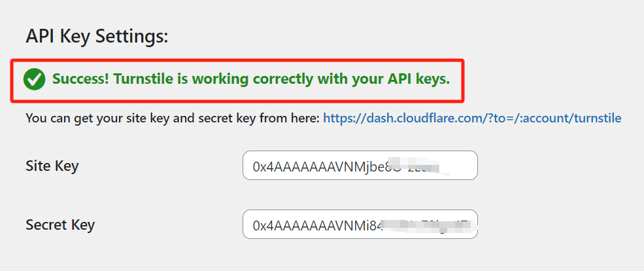
Task: Click the Site Key label
Action: [52, 166]
